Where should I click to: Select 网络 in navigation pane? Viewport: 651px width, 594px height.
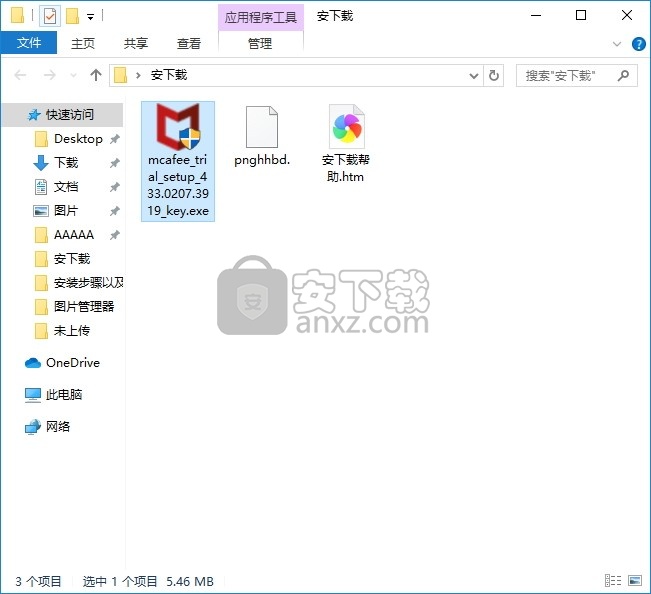tap(58, 426)
